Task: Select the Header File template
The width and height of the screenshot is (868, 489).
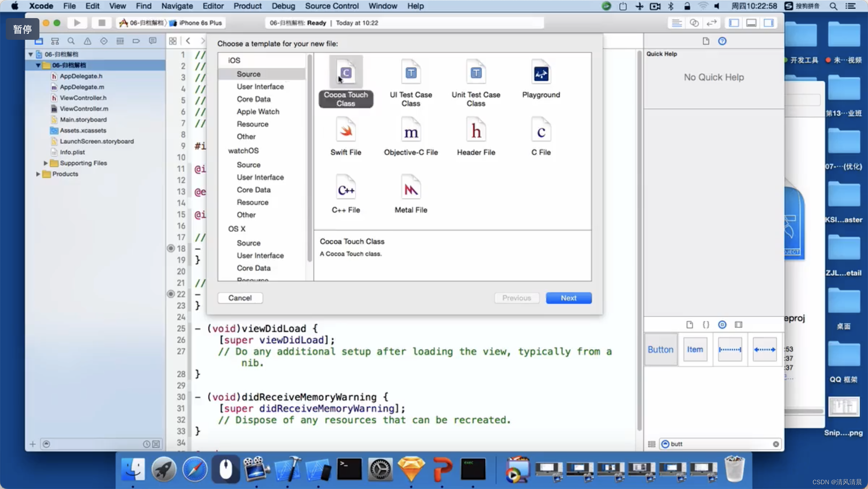Action: (x=475, y=137)
